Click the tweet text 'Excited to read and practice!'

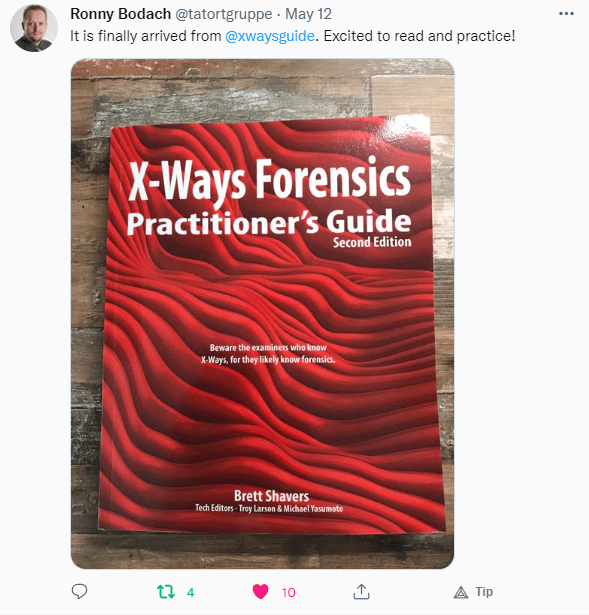419,36
